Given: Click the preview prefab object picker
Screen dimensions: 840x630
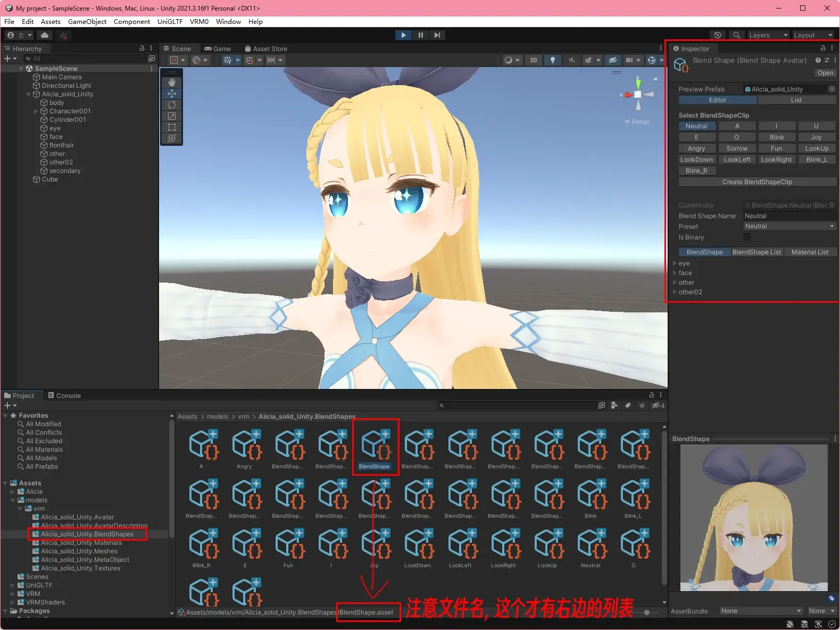Looking at the screenshot, I should coord(832,89).
